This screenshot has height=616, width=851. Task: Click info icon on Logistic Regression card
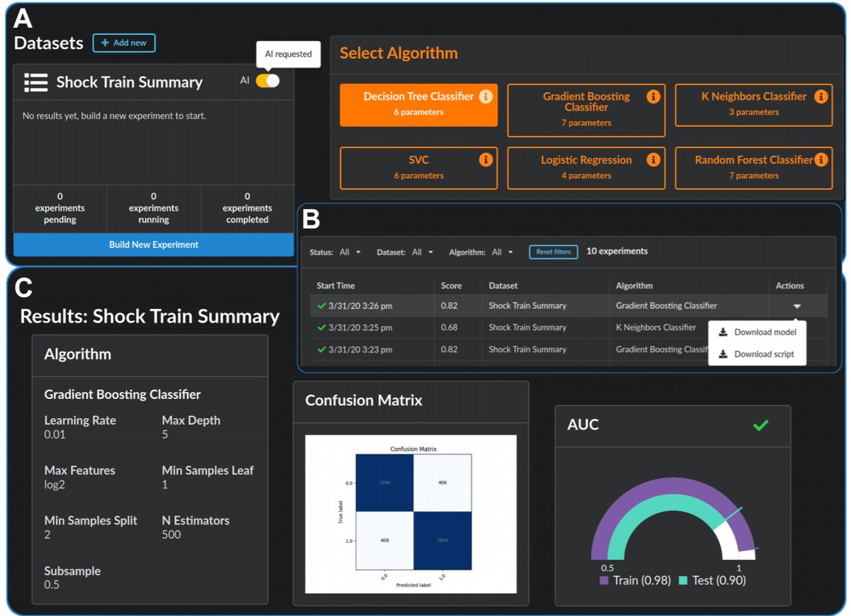pos(653,159)
